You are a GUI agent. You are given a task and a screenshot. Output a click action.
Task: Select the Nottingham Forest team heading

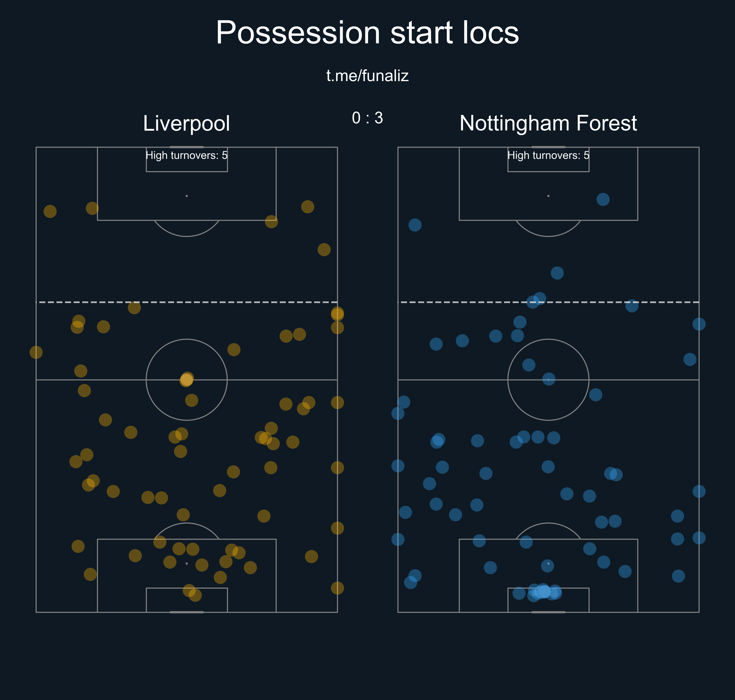[548, 123]
